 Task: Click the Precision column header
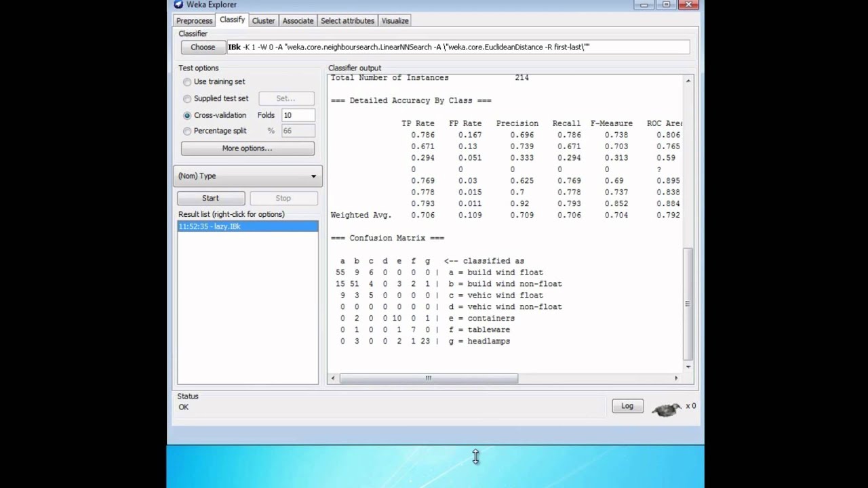coord(517,124)
